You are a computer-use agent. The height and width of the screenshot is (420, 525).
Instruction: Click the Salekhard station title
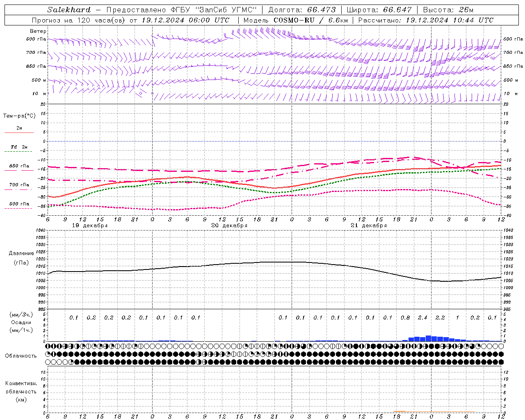(x=69, y=10)
